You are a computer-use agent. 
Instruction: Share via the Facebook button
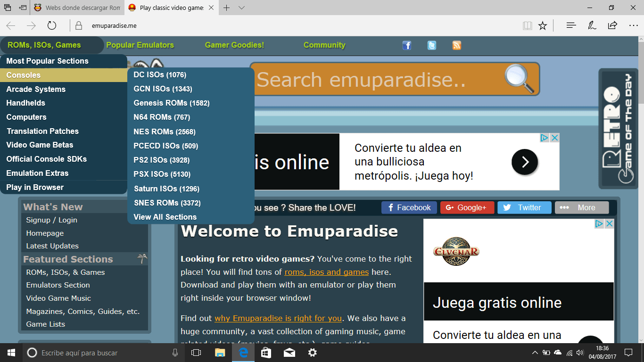(409, 207)
